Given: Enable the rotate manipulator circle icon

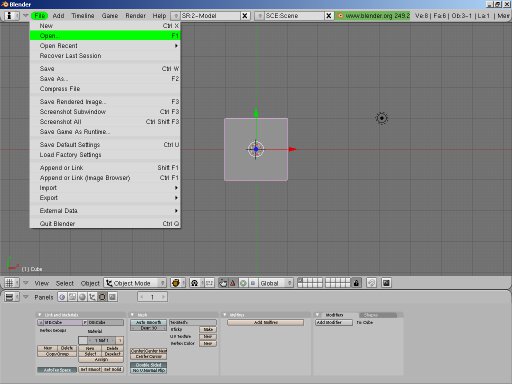Looking at the screenshot, I should coord(243,283).
